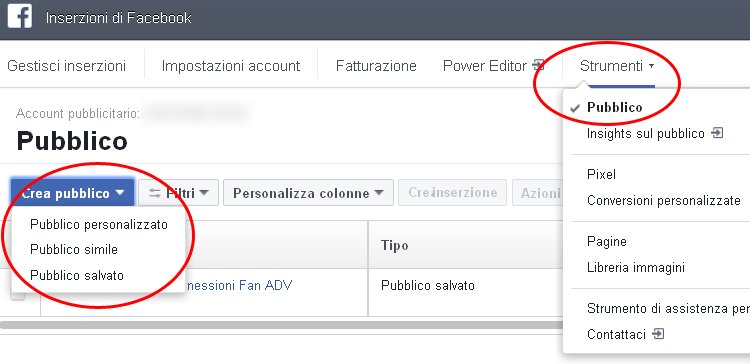
Task: Click the checkmark beside Pubblico
Action: point(576,108)
